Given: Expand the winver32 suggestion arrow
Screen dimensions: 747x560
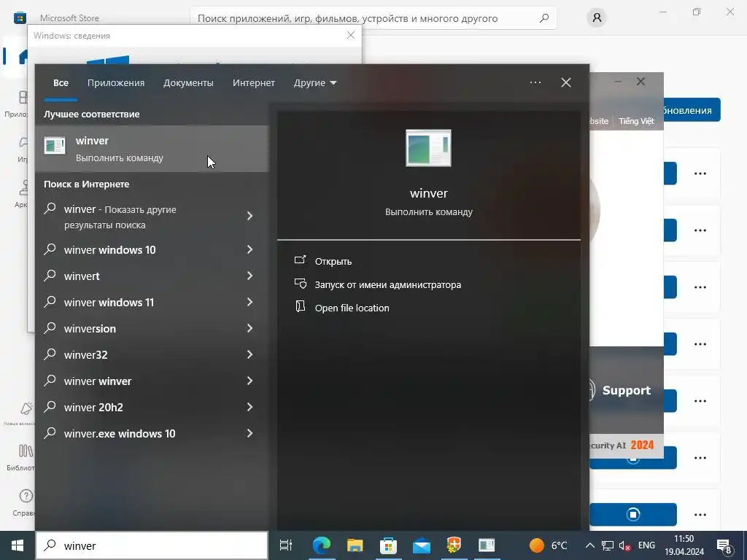Looking at the screenshot, I should click(249, 354).
